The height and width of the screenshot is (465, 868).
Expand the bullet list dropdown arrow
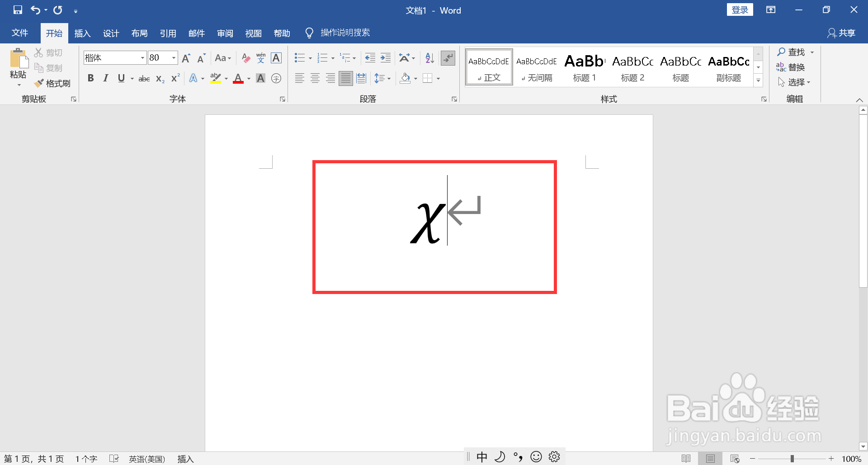click(x=310, y=58)
